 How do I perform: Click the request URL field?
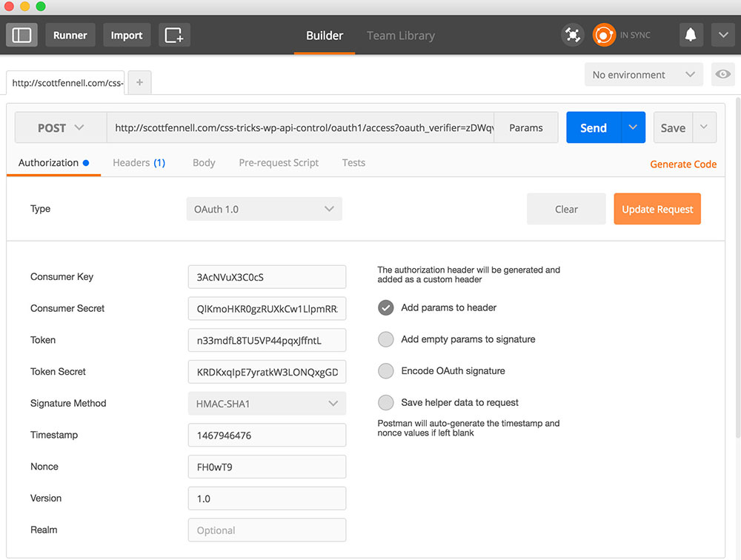(x=301, y=127)
